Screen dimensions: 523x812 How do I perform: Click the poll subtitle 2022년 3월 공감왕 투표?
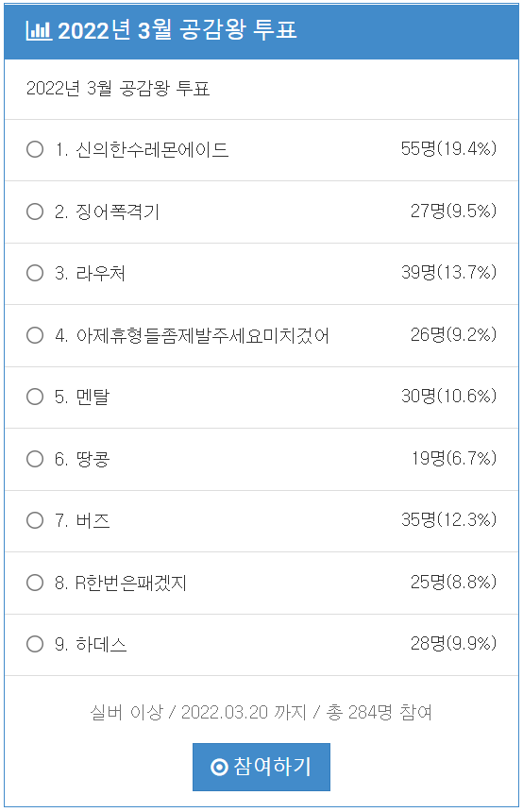tap(118, 89)
